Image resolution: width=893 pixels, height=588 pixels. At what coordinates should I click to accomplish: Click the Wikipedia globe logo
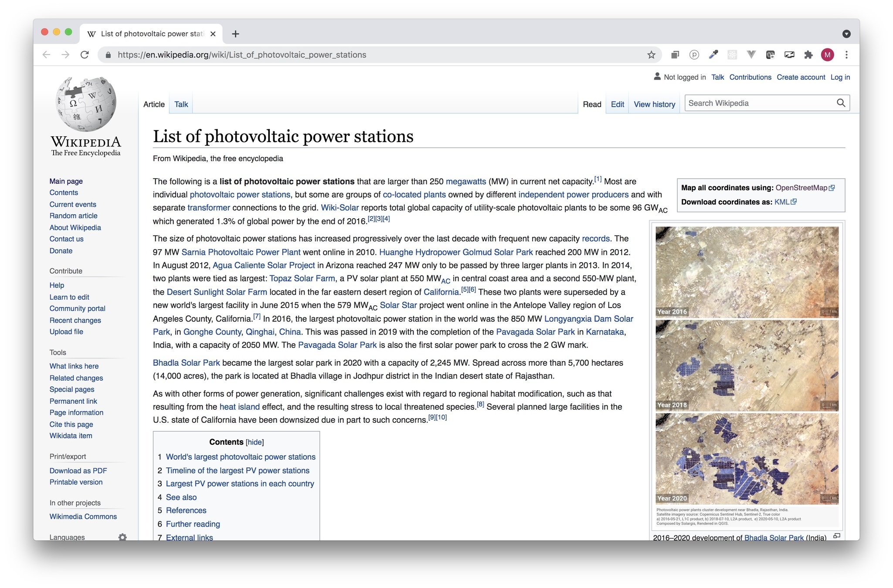pyautogui.click(x=86, y=105)
